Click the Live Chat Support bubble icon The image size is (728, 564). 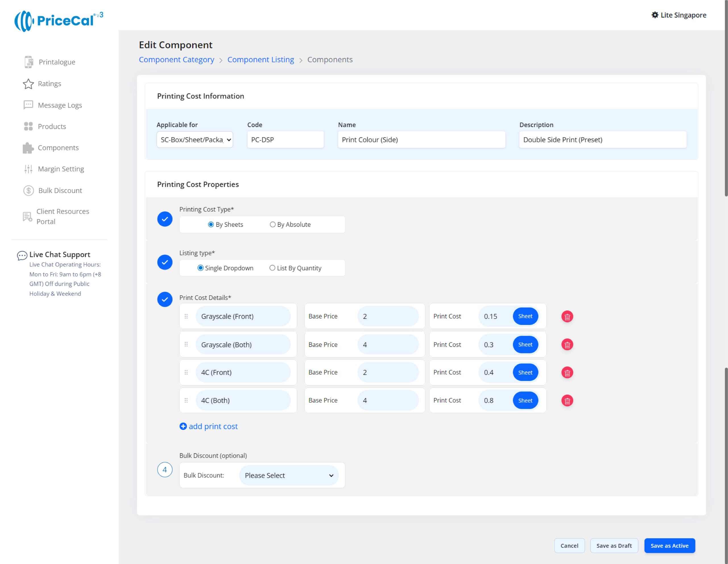[x=22, y=255]
